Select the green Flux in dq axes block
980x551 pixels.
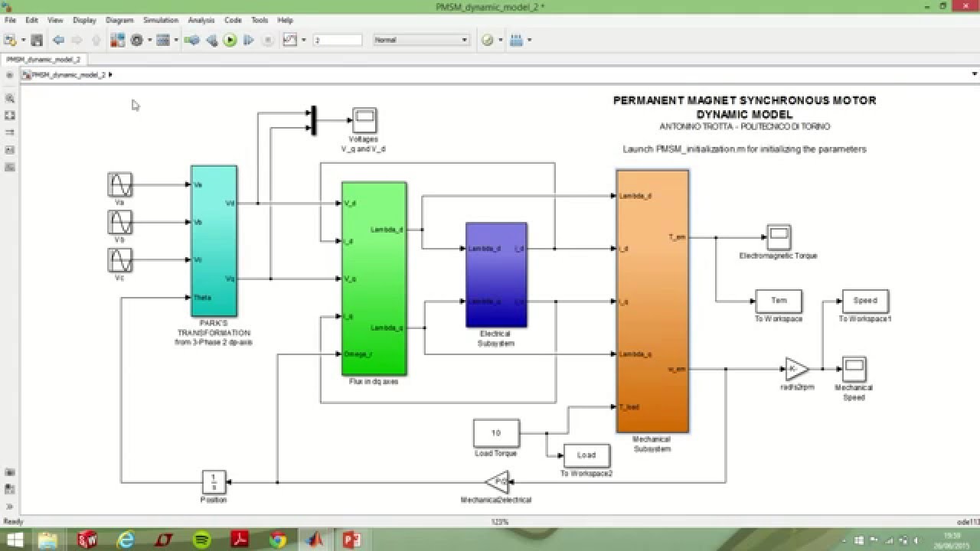tap(374, 279)
